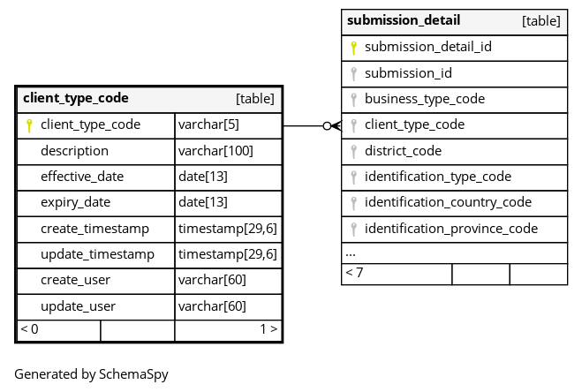Click the yellow primary key icon beside client_type_code

[x=29, y=125]
